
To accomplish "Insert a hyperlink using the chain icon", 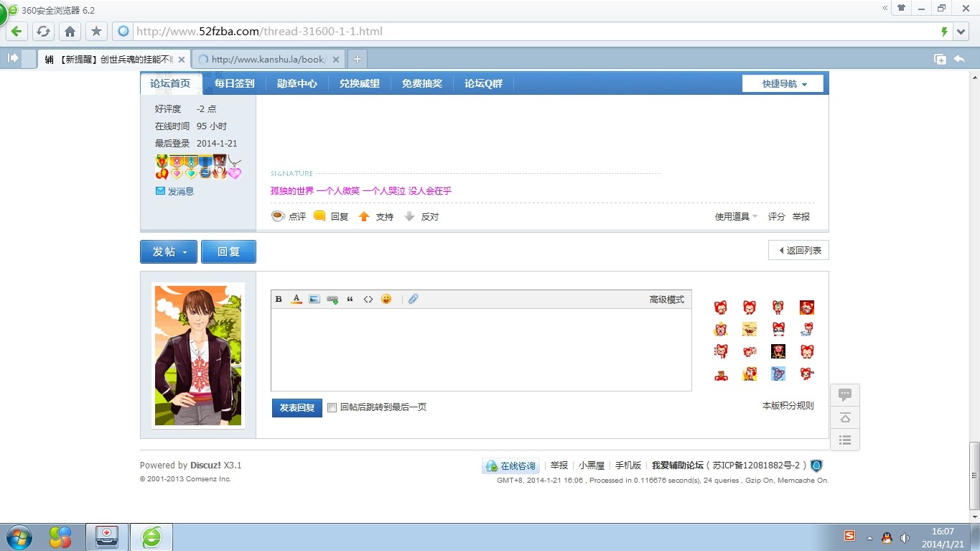I will point(332,299).
